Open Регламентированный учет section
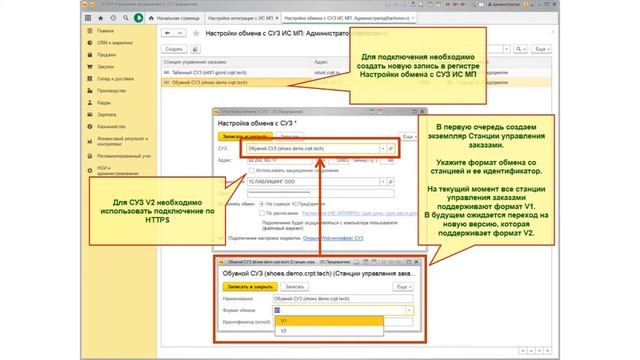Screen dimensions: 640x360 point(124,156)
